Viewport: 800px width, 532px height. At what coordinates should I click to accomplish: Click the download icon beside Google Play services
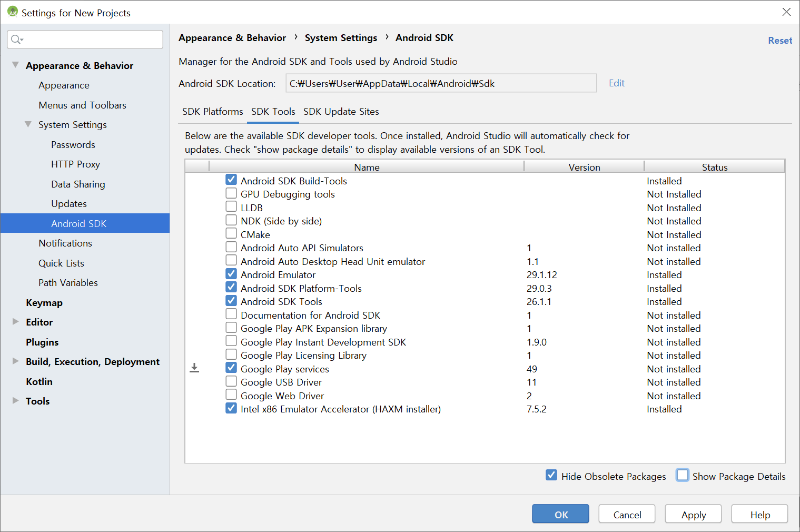pyautogui.click(x=194, y=368)
